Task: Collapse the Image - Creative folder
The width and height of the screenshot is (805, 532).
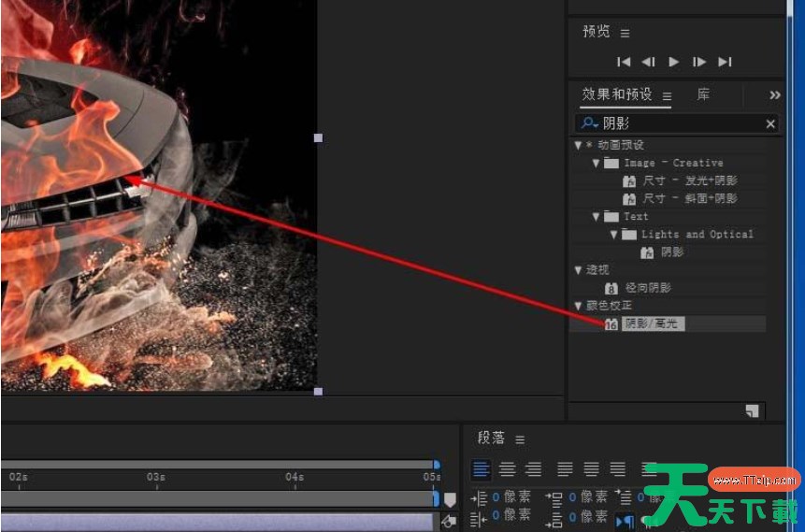Action: coord(597,163)
